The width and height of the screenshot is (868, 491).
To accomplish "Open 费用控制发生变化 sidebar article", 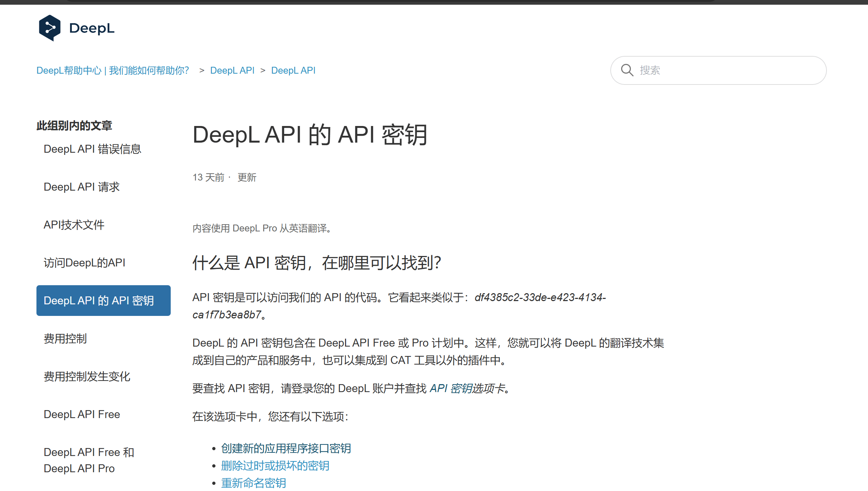I will tap(87, 377).
